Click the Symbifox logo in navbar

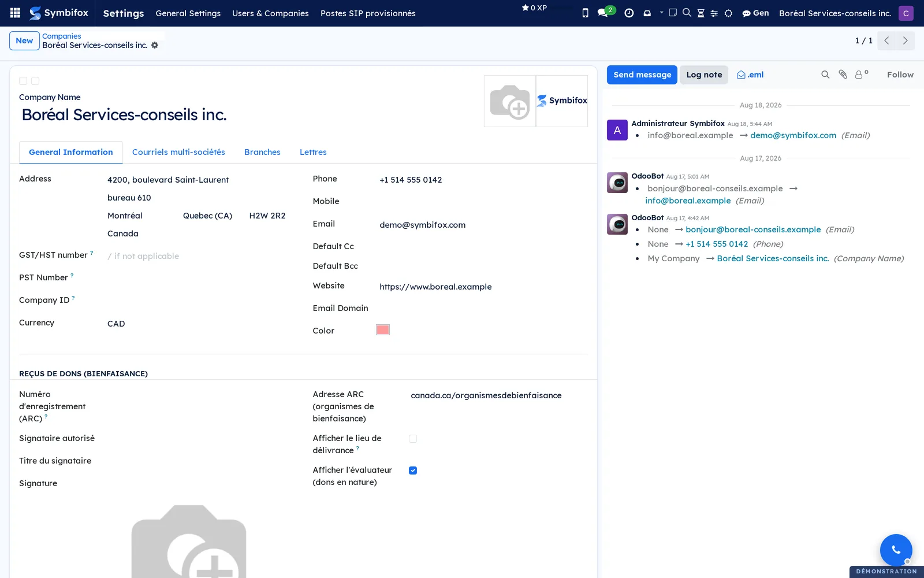tap(59, 13)
